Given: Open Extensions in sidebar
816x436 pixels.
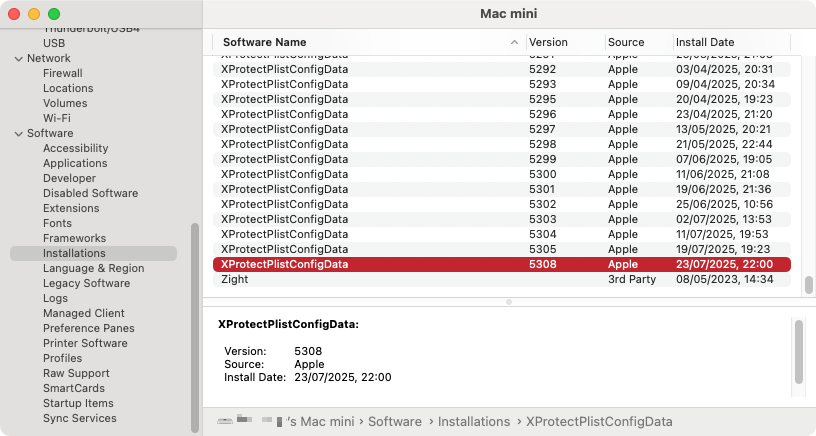Looking at the screenshot, I should pos(71,208).
